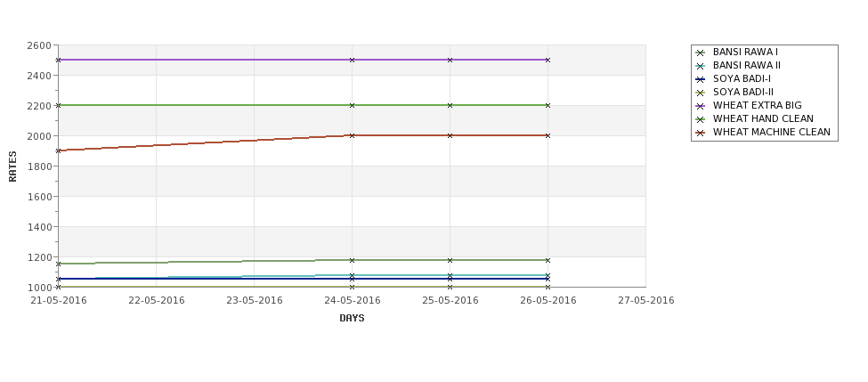Click the BANSI RAWA I legend marker

pos(701,53)
